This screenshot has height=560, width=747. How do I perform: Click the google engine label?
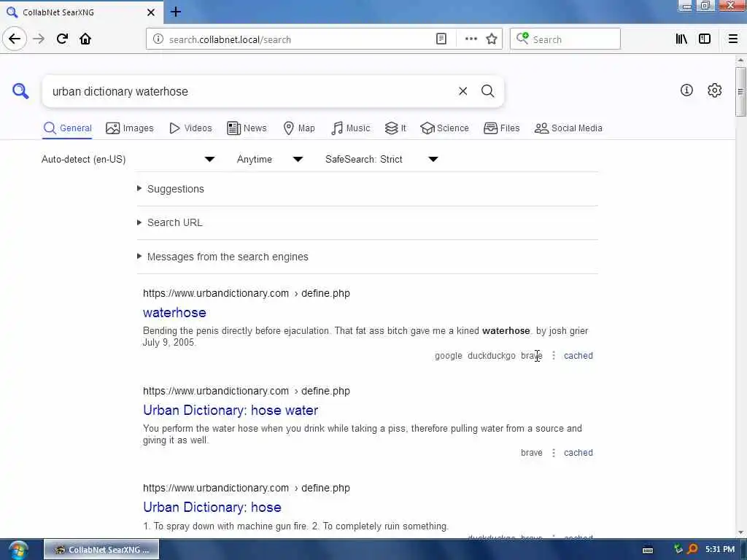click(449, 356)
